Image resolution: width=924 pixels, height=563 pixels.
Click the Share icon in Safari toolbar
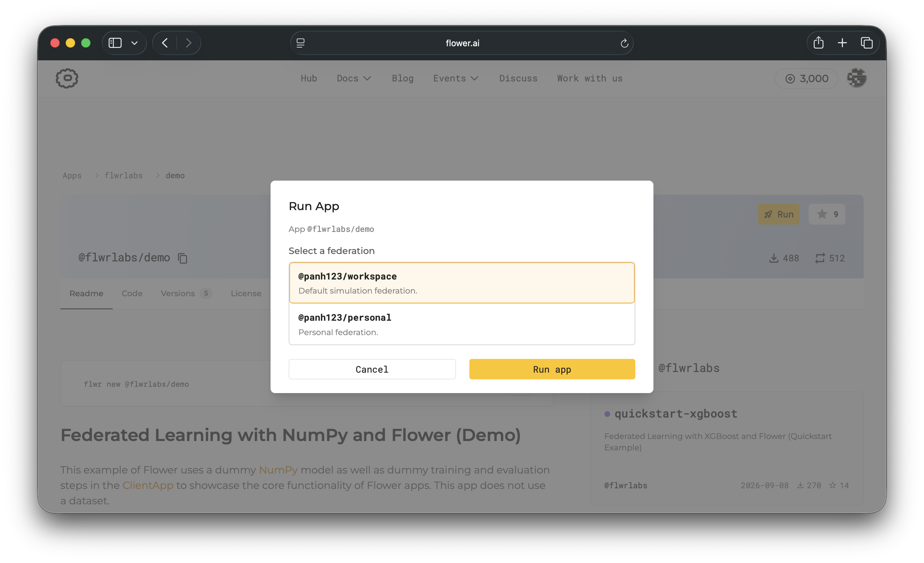pos(819,43)
